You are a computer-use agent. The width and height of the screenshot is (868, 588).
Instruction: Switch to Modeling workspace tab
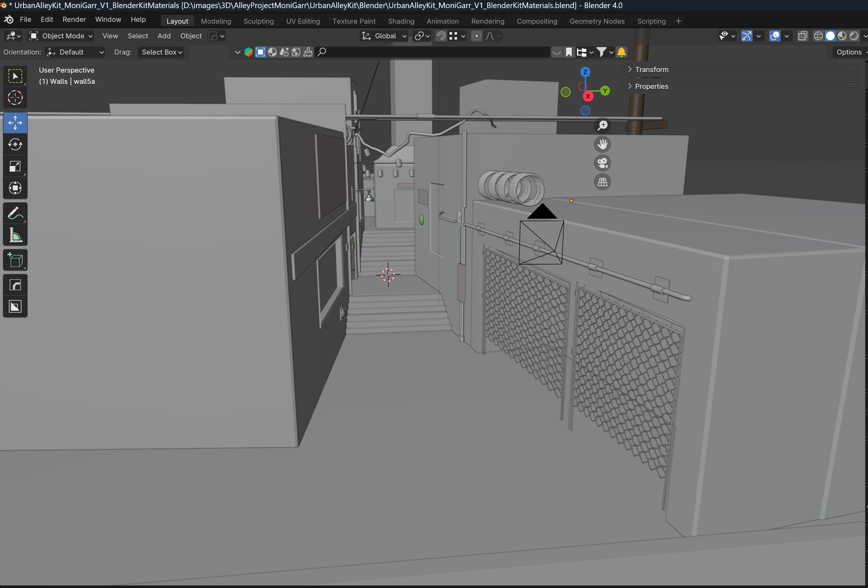(216, 21)
